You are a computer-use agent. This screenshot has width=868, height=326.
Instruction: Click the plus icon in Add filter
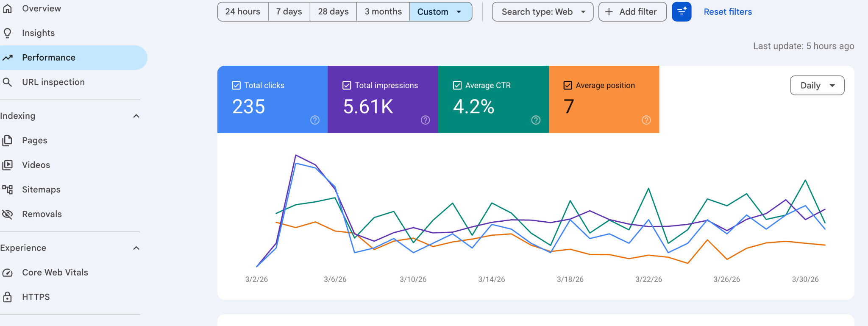(609, 12)
